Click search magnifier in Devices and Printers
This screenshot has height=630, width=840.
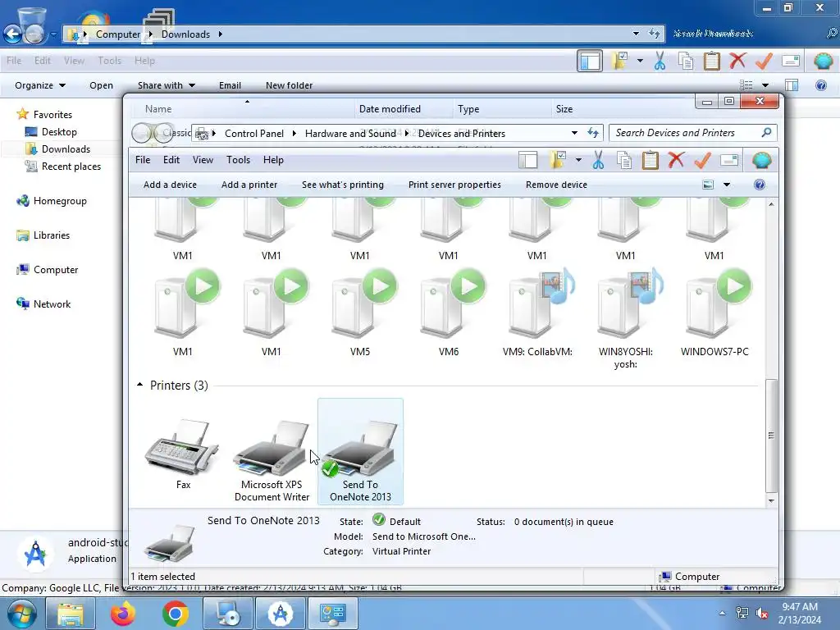(x=767, y=132)
